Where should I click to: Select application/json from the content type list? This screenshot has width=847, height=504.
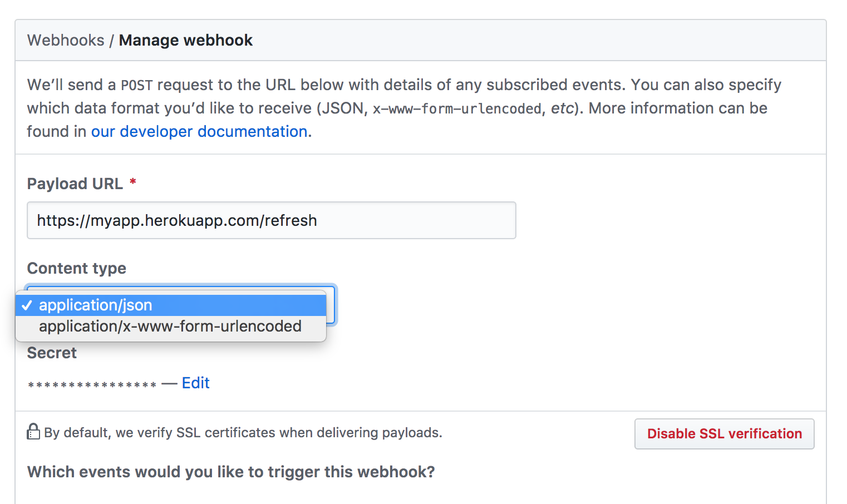coord(96,305)
